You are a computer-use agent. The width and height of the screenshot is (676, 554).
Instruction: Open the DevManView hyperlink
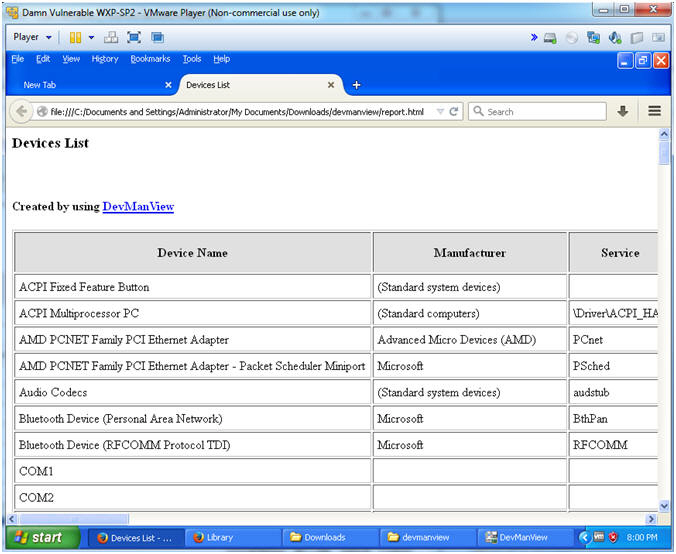(x=138, y=207)
